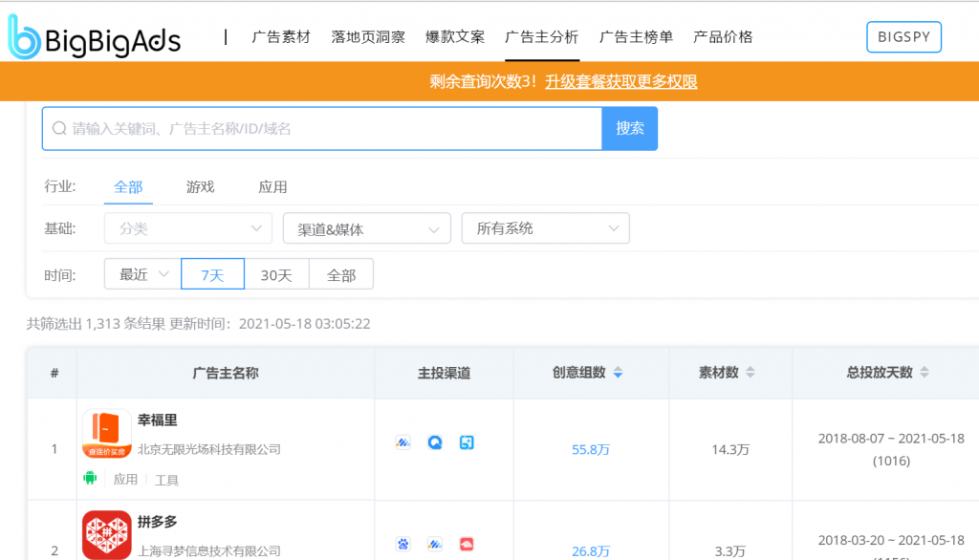Open the 幸福里 app icon
The width and height of the screenshot is (979, 560).
point(107,434)
